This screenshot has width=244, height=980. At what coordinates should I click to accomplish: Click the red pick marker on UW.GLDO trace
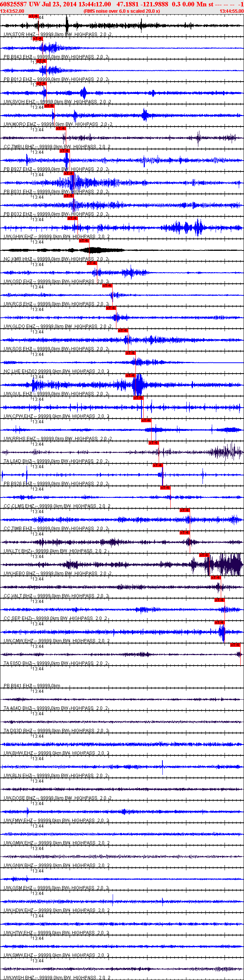pyautogui.click(x=111, y=308)
